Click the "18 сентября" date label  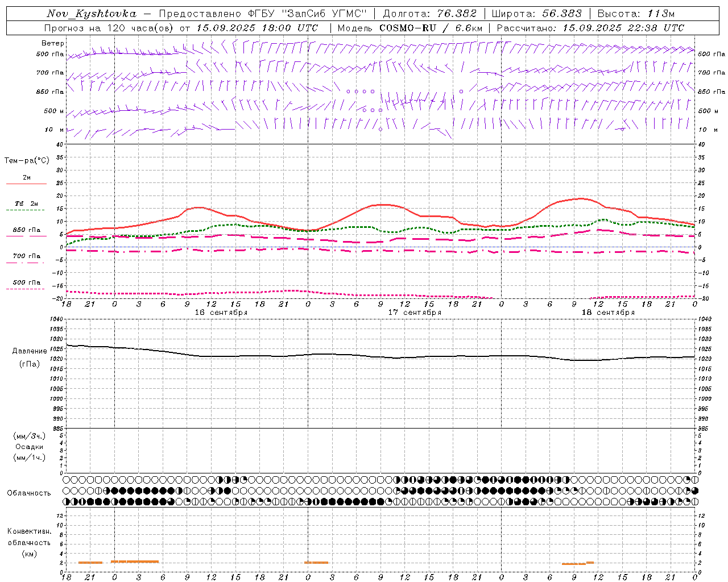608,313
